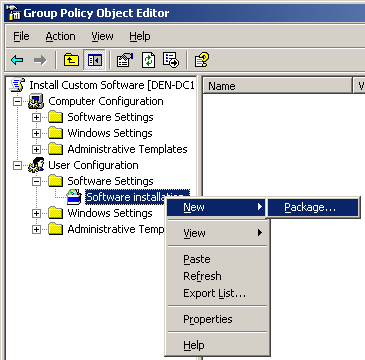Viewport: 365px width, 360px height.
Task: Open the View menu in menu bar
Action: 102,36
